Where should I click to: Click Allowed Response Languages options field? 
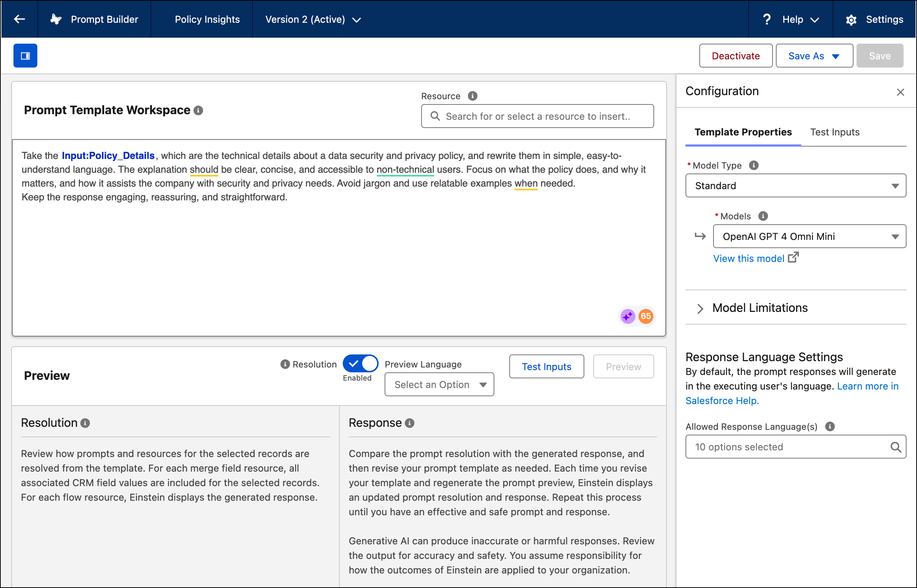[x=796, y=447]
